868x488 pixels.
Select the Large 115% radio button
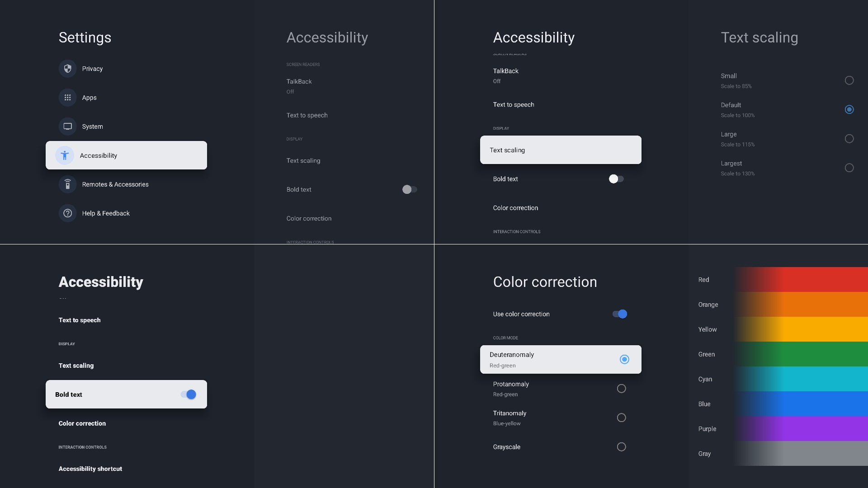(x=849, y=139)
